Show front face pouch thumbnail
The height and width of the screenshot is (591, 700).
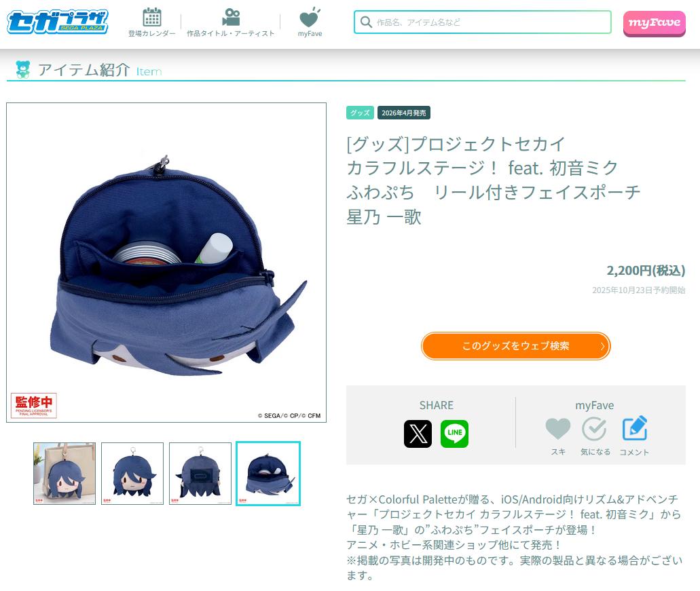click(x=132, y=473)
